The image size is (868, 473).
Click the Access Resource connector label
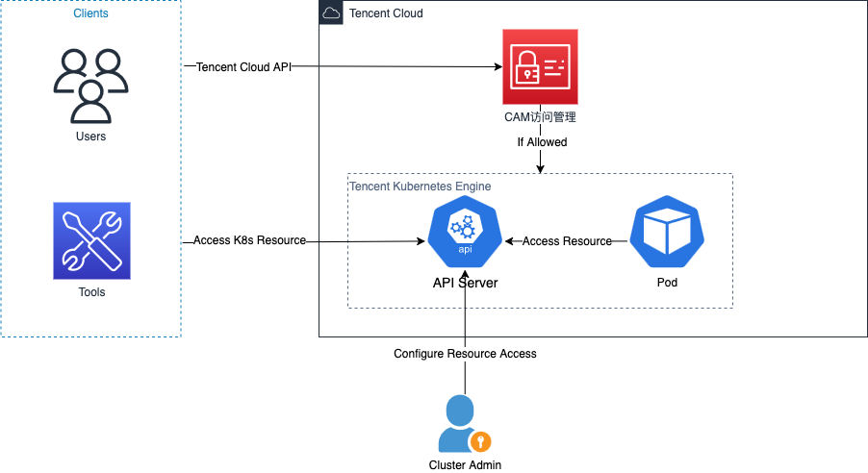tap(567, 241)
